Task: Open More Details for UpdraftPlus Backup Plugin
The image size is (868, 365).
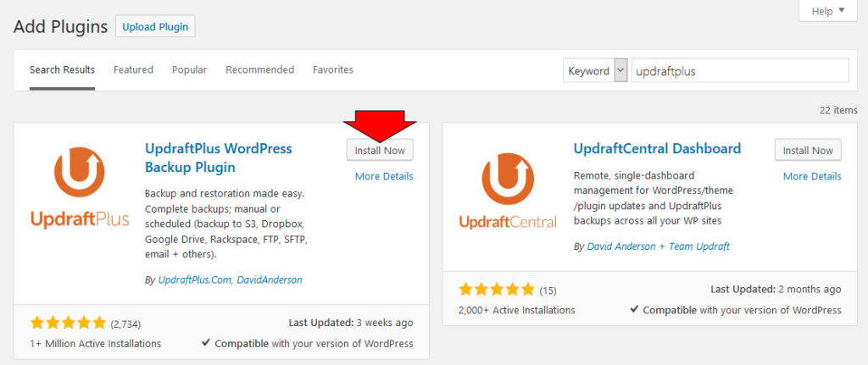Action: click(x=384, y=176)
